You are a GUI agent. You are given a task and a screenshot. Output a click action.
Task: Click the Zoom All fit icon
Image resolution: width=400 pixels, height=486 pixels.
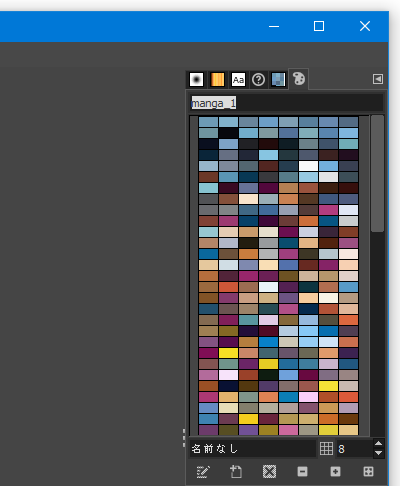click(368, 472)
